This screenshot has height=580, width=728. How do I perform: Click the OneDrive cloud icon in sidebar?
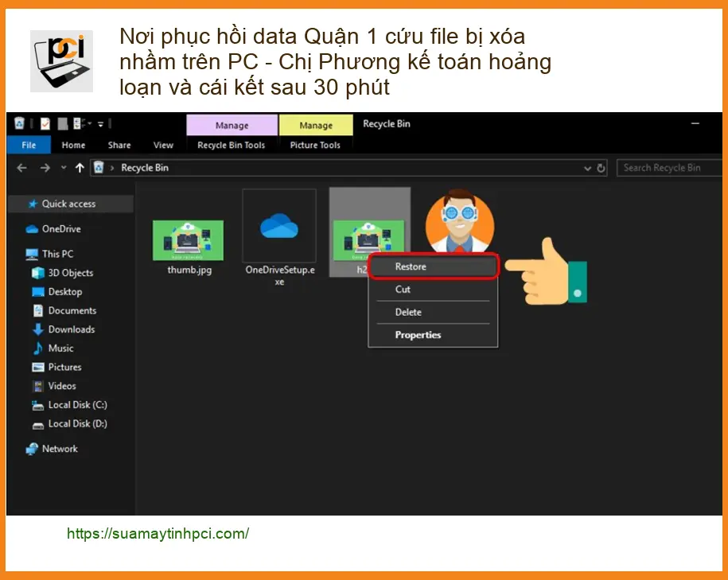(x=32, y=229)
